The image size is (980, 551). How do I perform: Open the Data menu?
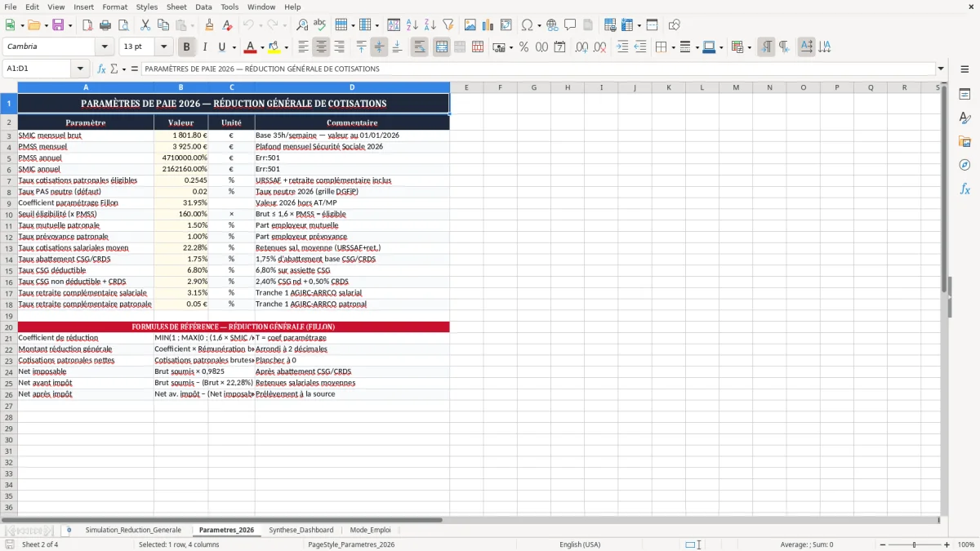tap(203, 7)
